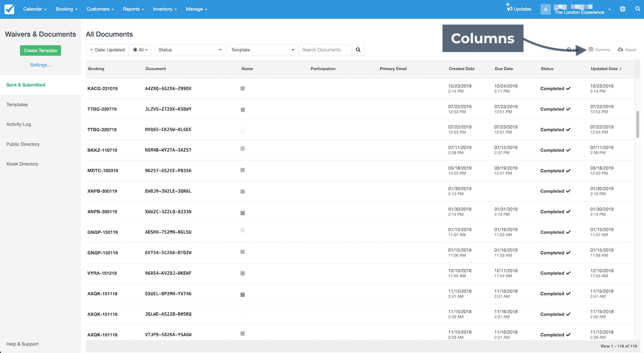Screen dimensions: 644x353
Task: Click the name icon in row VTJP9-582KA-YSAGW
Action: tap(243, 334)
